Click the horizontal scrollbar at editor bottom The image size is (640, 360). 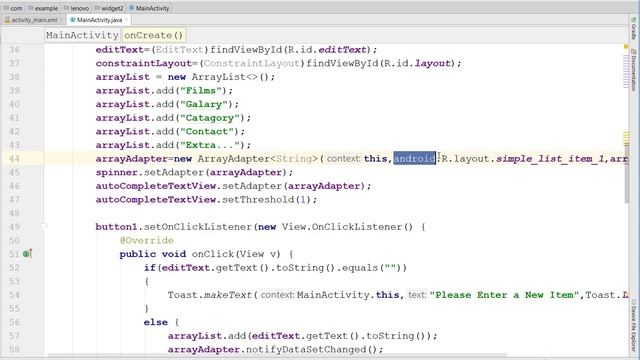click(x=278, y=355)
